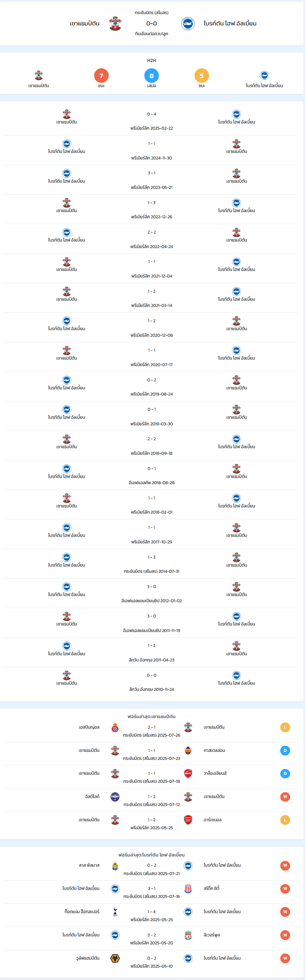Click the Liverpool club crest
The image size is (305, 980).
[188, 935]
